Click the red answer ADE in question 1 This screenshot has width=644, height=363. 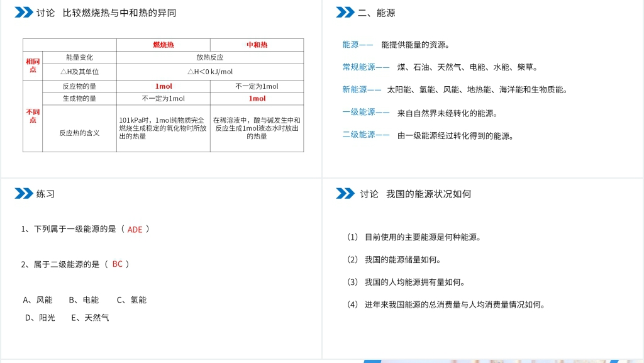[x=135, y=230]
